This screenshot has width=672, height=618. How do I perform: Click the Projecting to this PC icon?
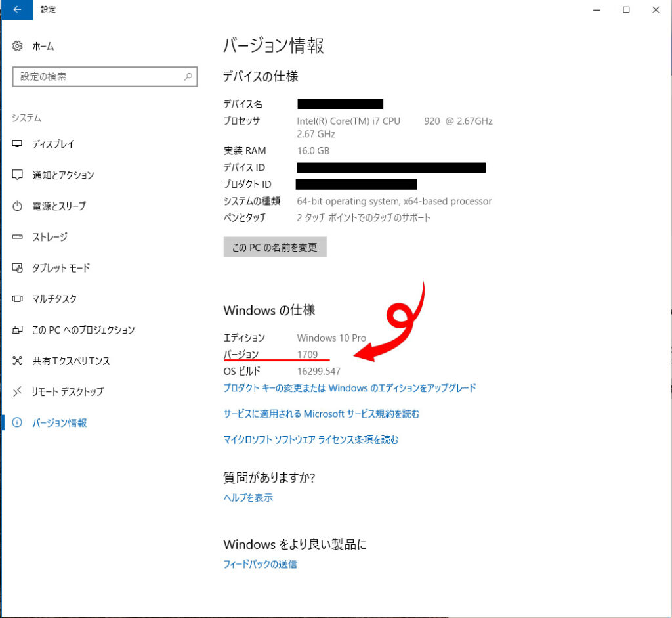click(17, 330)
